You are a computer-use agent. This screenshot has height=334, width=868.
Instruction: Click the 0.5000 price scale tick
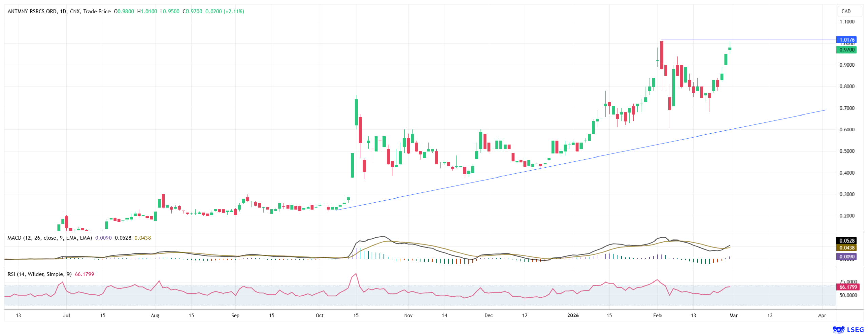click(847, 151)
